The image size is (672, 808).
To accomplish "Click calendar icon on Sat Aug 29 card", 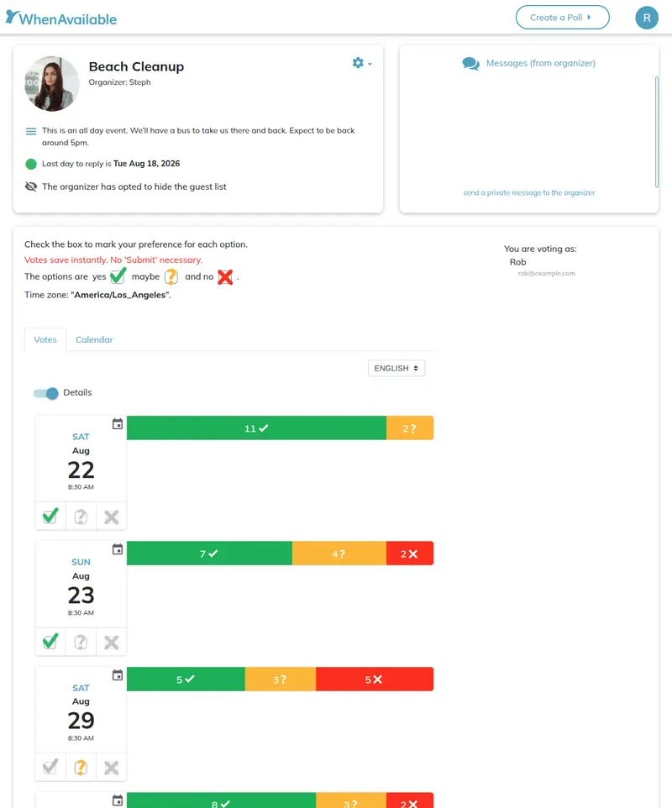I will coord(118,675).
